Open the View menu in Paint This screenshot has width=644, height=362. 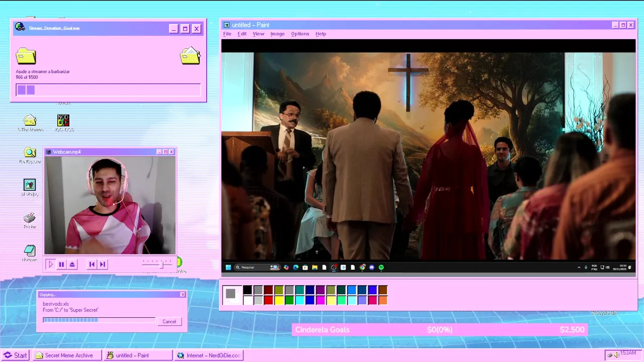(258, 34)
